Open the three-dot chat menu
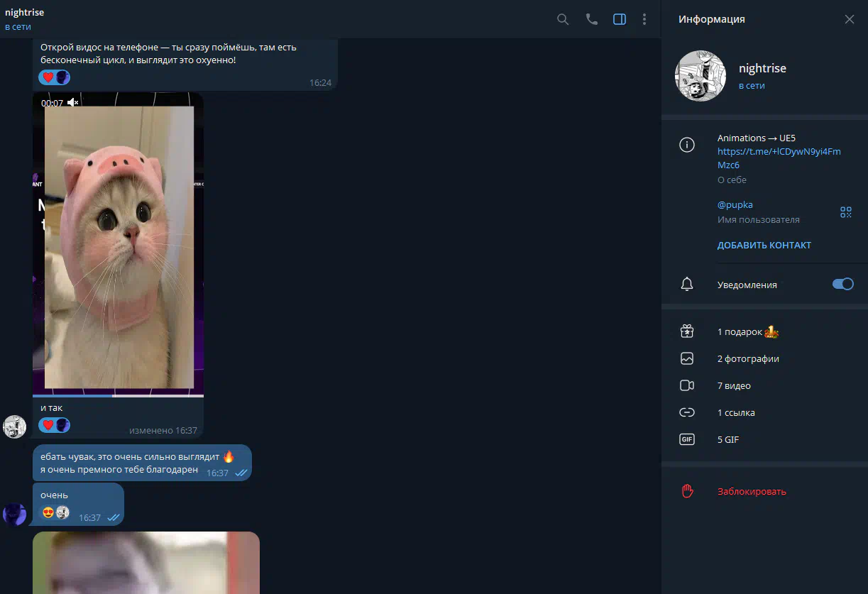868x594 pixels. 644,19
